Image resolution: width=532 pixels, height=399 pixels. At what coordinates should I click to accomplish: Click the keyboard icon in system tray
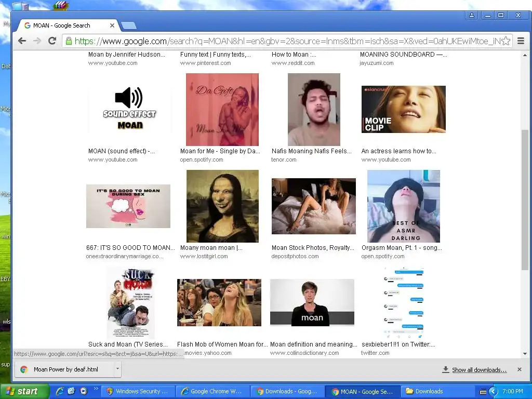tap(483, 392)
